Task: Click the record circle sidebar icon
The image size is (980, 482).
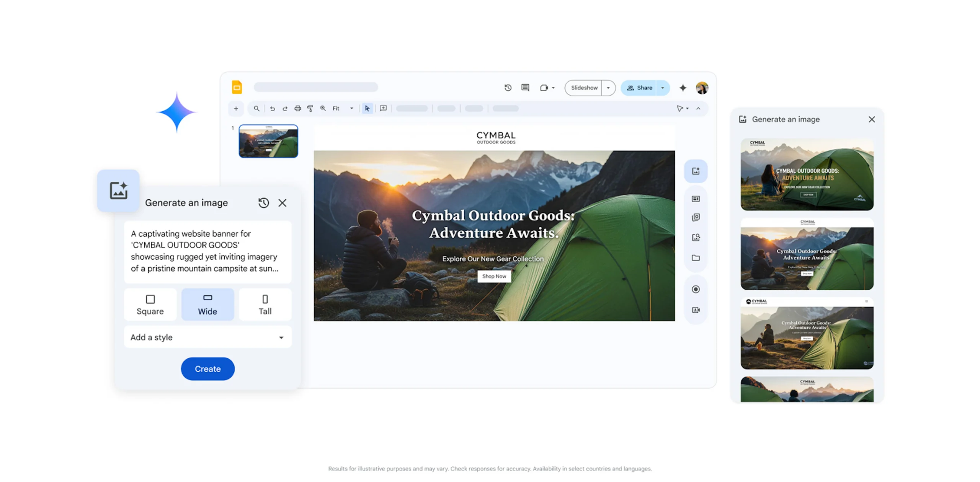Action: 696,289
